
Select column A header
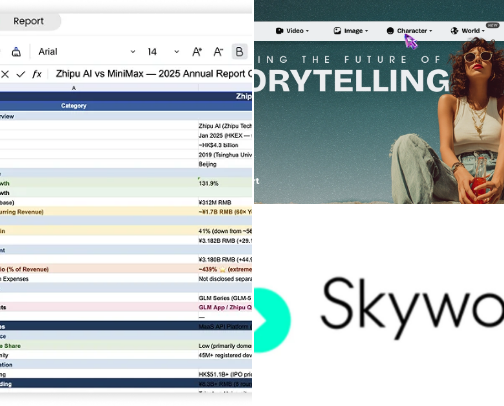click(x=74, y=88)
